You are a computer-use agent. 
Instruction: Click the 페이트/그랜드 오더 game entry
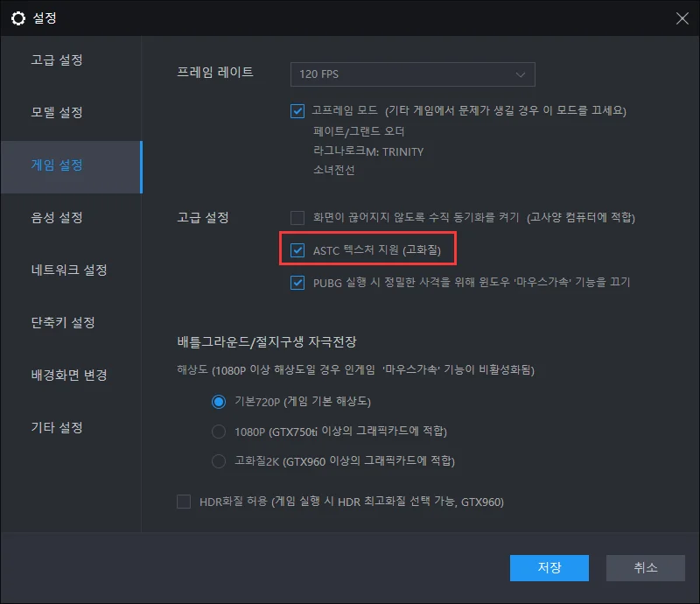coord(359,131)
